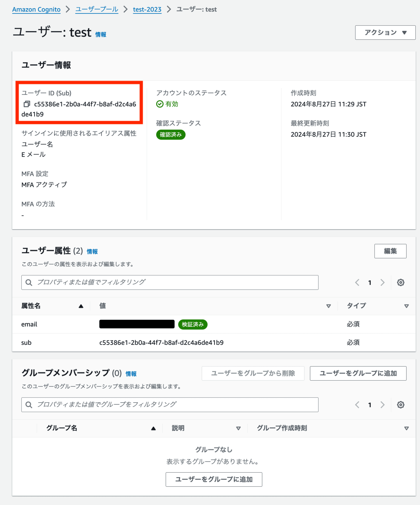Sort groups by グループ名 column arrow
The height and width of the screenshot is (505, 420).
[153, 428]
